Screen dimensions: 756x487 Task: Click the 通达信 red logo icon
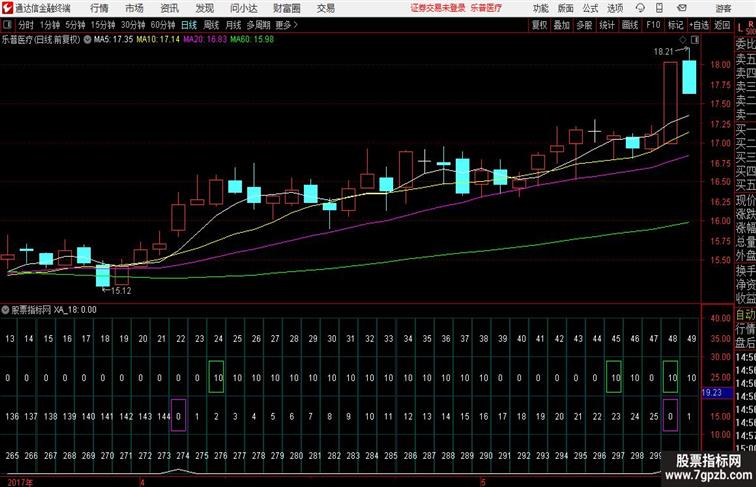point(7,8)
